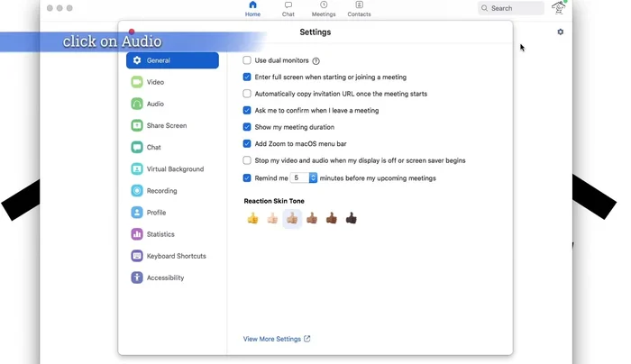Click the Search field in top bar

click(x=511, y=8)
